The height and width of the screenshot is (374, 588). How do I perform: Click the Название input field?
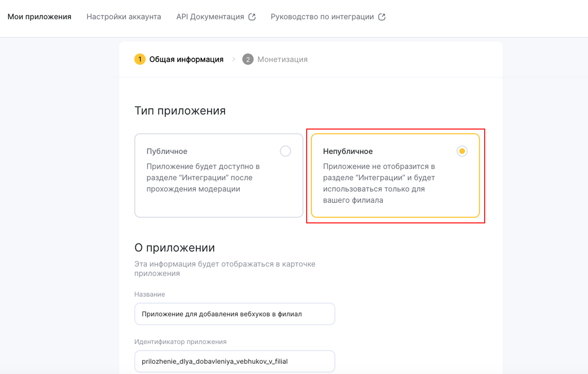(x=235, y=314)
